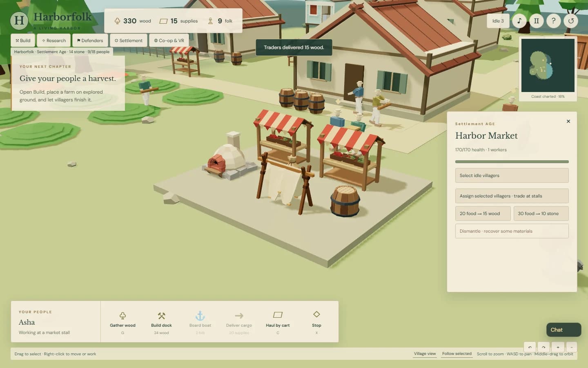
Task: Click 'Coast charted · 18%' label
Action: (548, 96)
